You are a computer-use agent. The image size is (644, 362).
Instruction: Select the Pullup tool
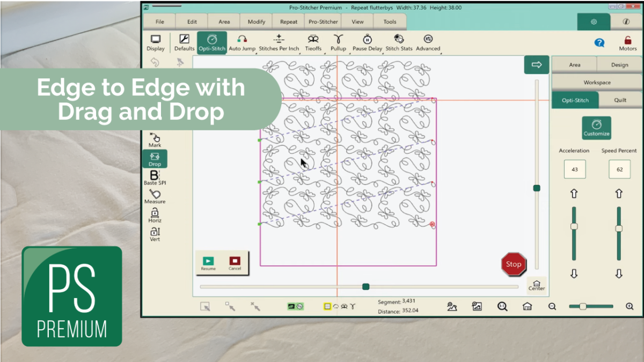(338, 42)
